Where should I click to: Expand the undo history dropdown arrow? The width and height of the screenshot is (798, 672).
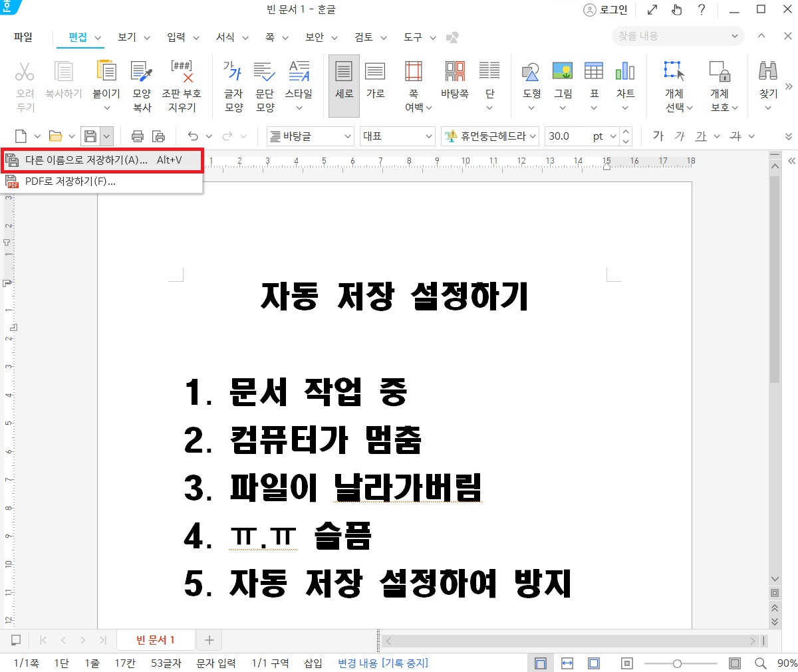tap(209, 136)
